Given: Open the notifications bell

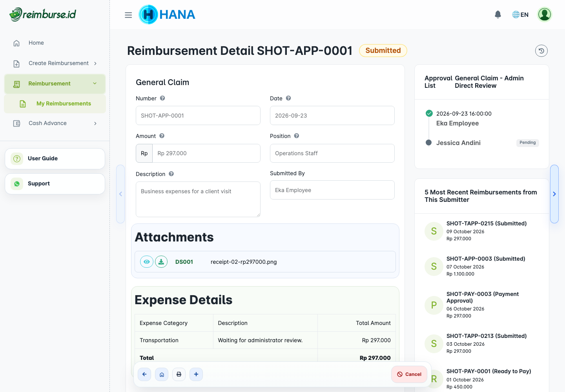Looking at the screenshot, I should [498, 15].
